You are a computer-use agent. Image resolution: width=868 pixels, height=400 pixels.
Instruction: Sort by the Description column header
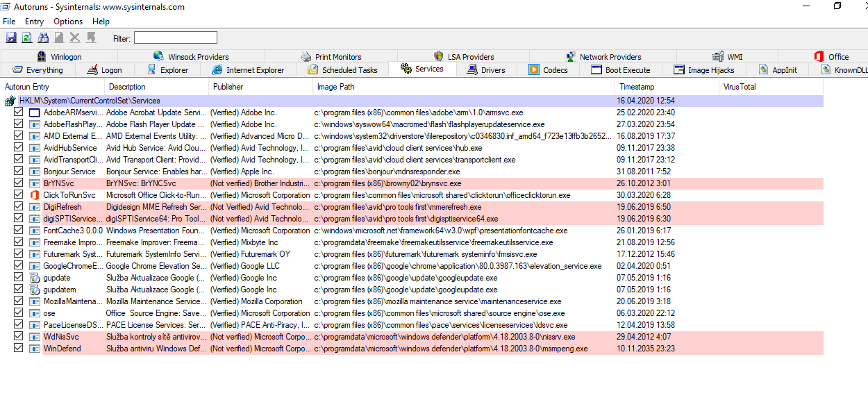[157, 87]
